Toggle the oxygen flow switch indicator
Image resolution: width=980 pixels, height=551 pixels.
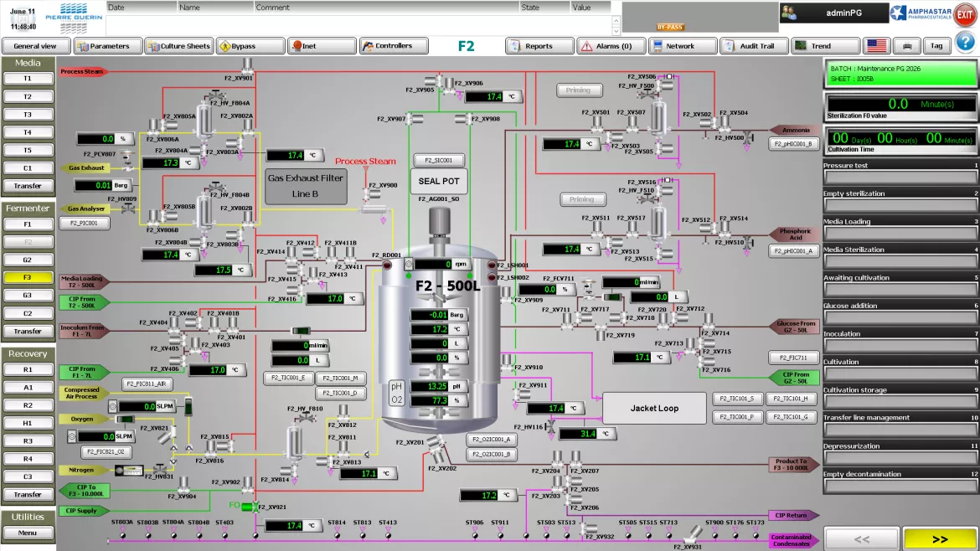click(126, 420)
